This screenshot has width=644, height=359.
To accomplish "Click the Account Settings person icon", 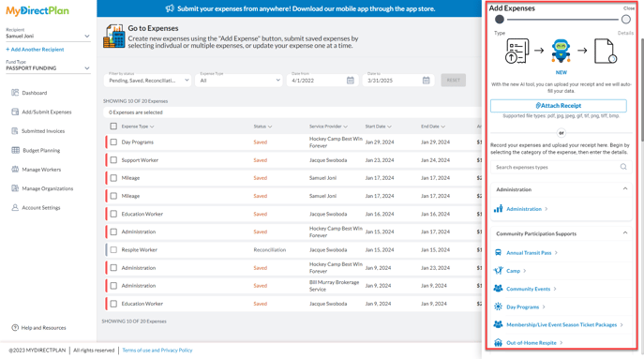I will [x=15, y=207].
